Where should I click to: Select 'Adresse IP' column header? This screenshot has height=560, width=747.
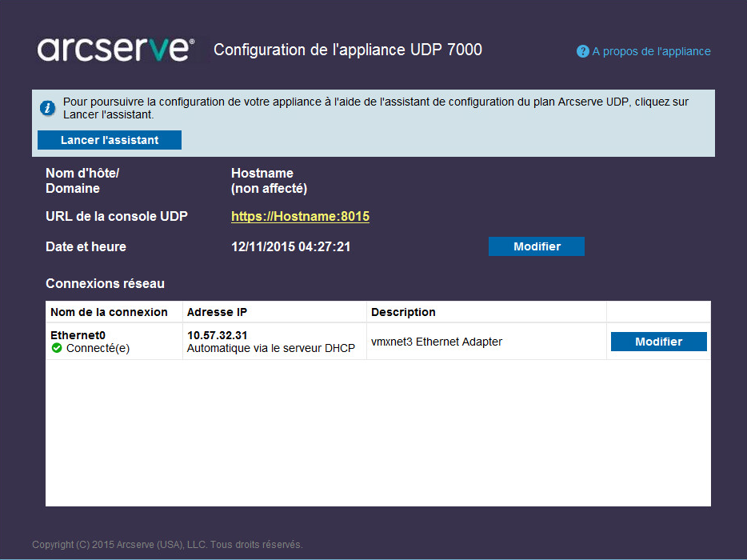tap(217, 312)
